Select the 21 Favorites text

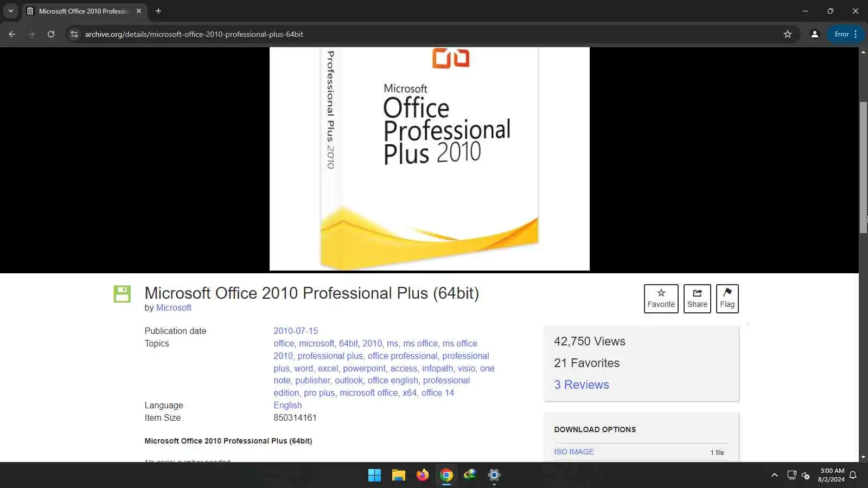(586, 363)
